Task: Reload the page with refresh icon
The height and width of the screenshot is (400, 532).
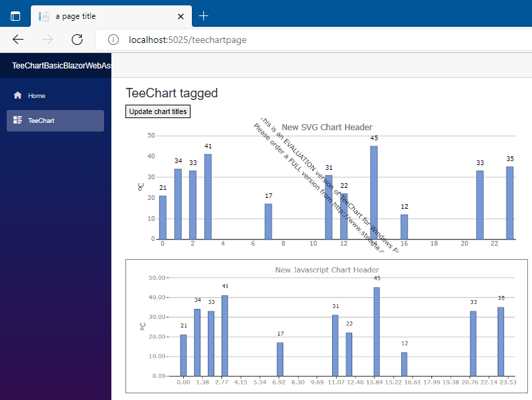Action: pyautogui.click(x=77, y=40)
